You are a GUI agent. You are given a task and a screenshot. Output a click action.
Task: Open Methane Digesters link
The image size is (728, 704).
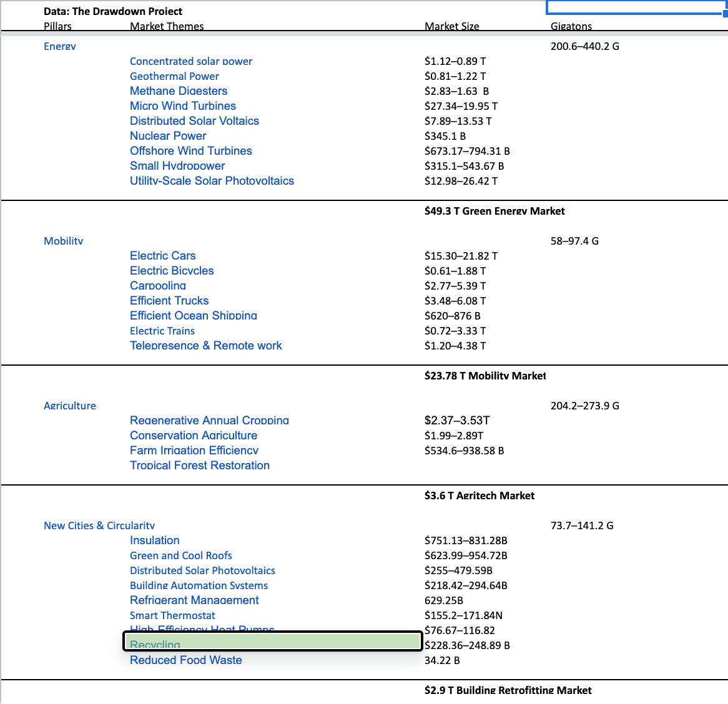click(x=179, y=91)
